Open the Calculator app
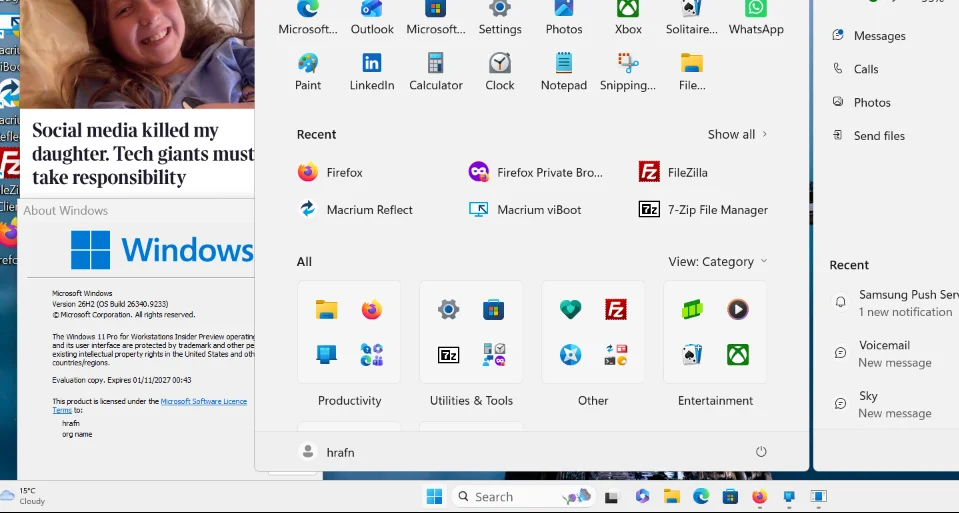 click(x=435, y=72)
